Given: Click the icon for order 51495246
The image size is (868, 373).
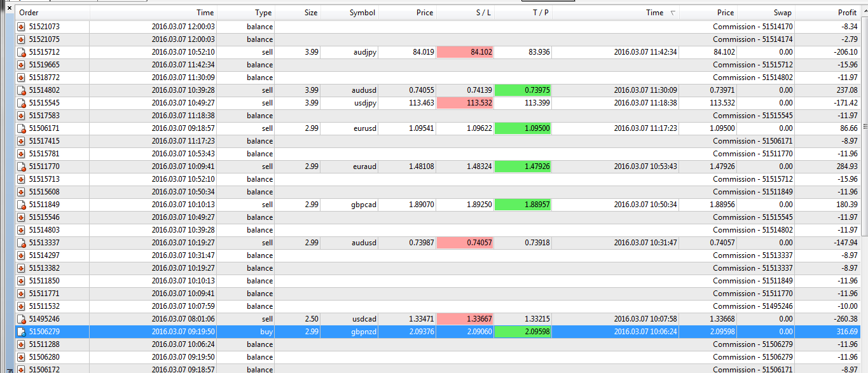Looking at the screenshot, I should tap(21, 319).
